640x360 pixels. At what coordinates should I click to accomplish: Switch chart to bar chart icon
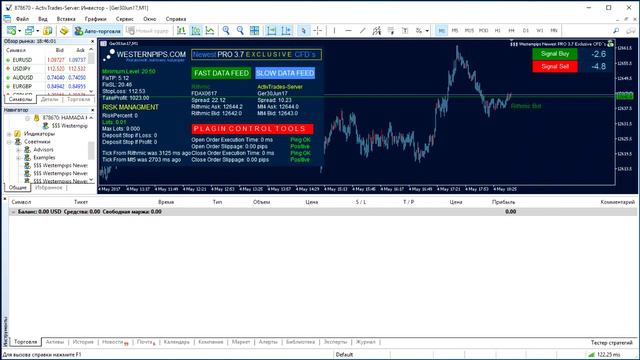pyautogui.click(x=181, y=31)
